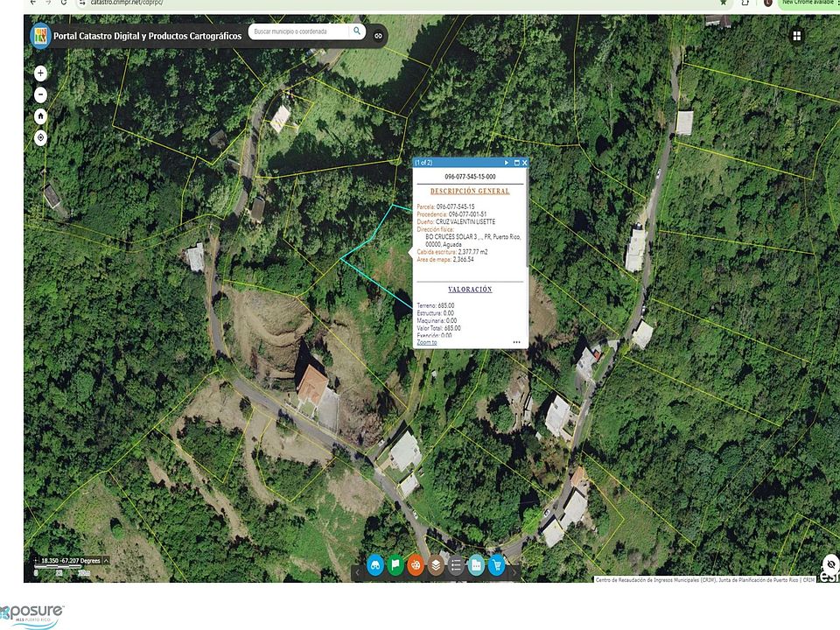
Task: Open the legend list widget
Action: click(x=456, y=565)
